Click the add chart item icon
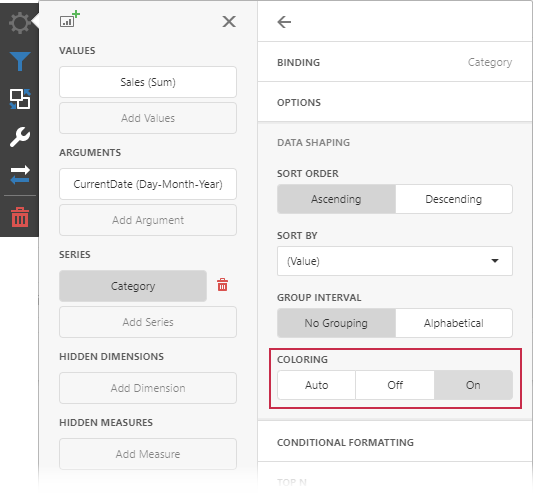 coord(70,19)
